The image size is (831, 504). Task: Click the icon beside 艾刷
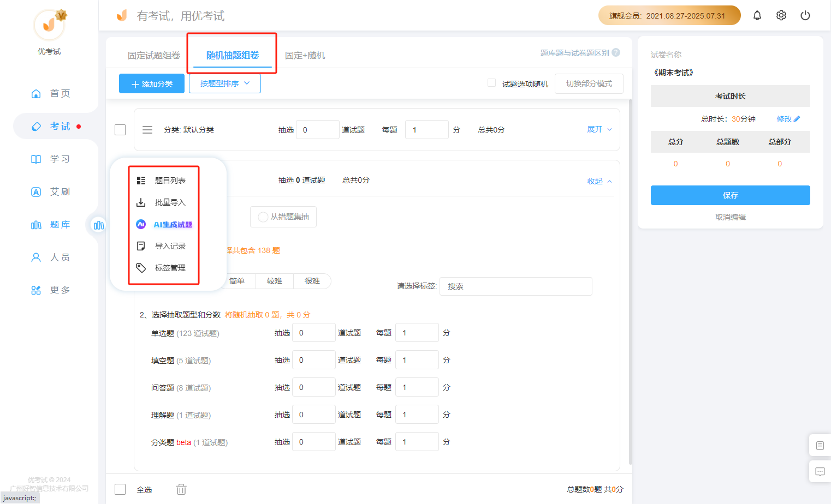pos(36,192)
